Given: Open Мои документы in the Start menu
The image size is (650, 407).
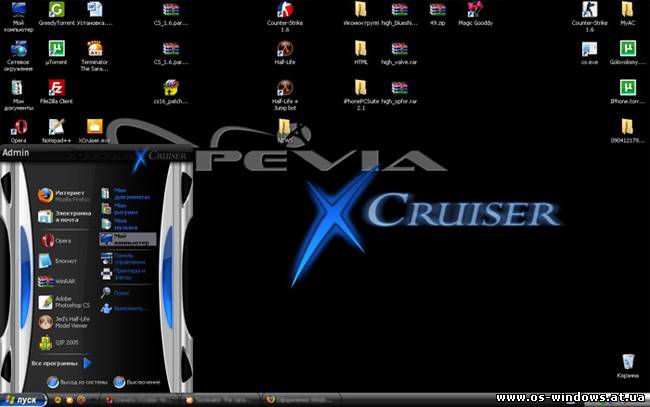Looking at the screenshot, I should click(x=126, y=194).
